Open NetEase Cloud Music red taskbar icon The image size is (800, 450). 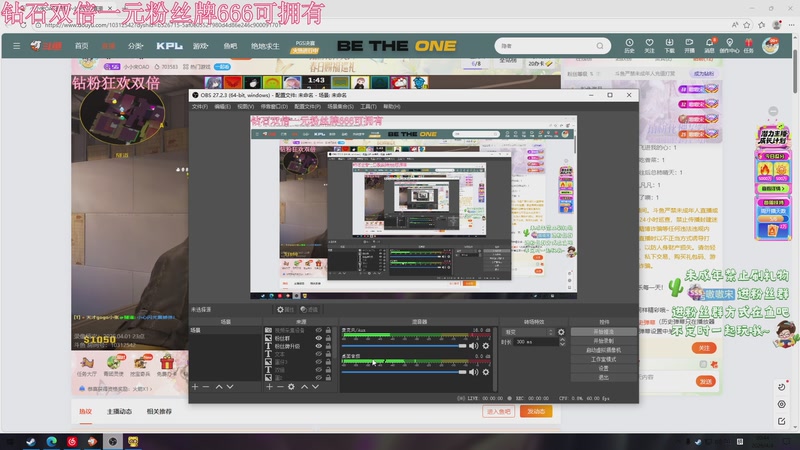pyautogui.click(x=72, y=442)
